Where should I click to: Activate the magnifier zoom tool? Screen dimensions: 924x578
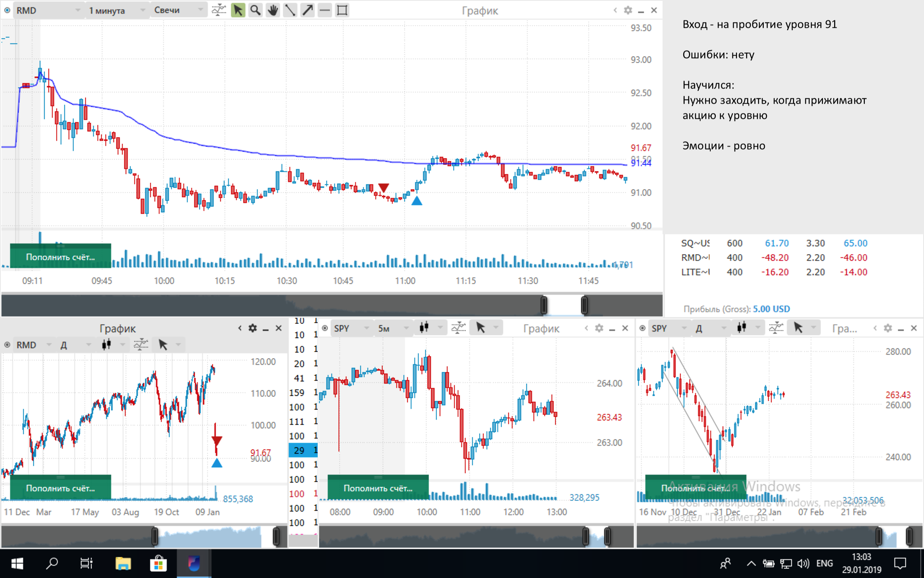256,10
